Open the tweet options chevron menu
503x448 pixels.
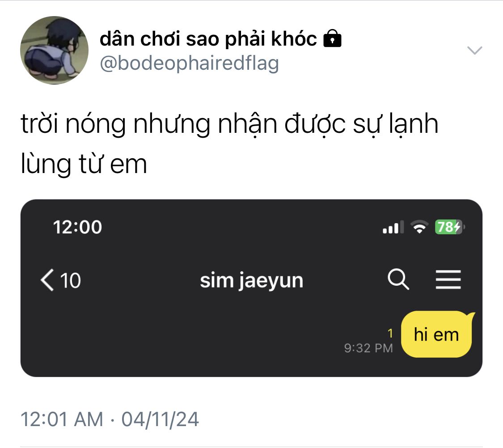point(474,51)
